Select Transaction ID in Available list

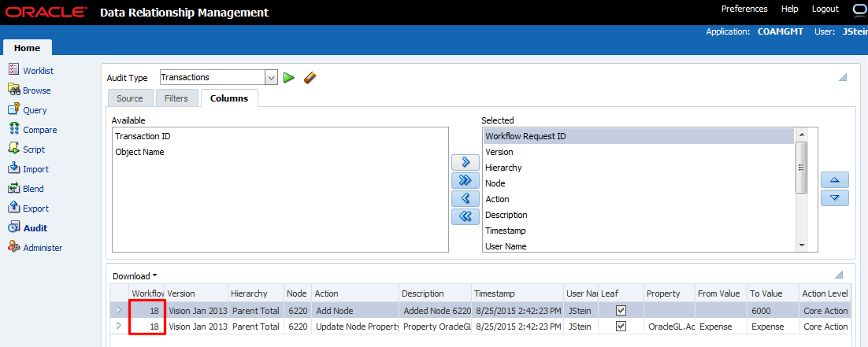click(280, 136)
